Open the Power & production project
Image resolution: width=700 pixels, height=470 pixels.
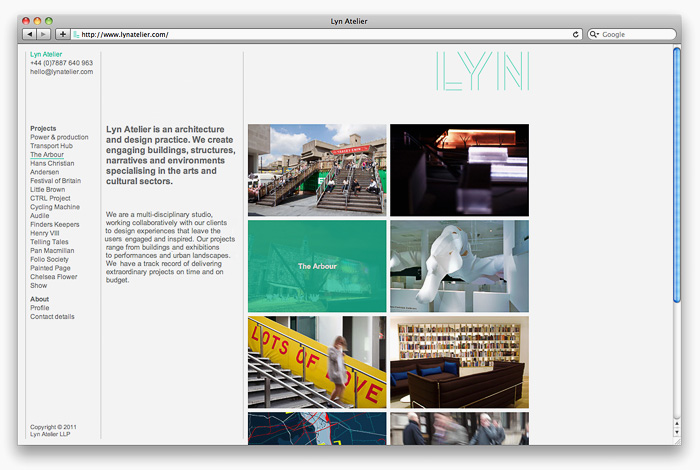click(x=59, y=137)
